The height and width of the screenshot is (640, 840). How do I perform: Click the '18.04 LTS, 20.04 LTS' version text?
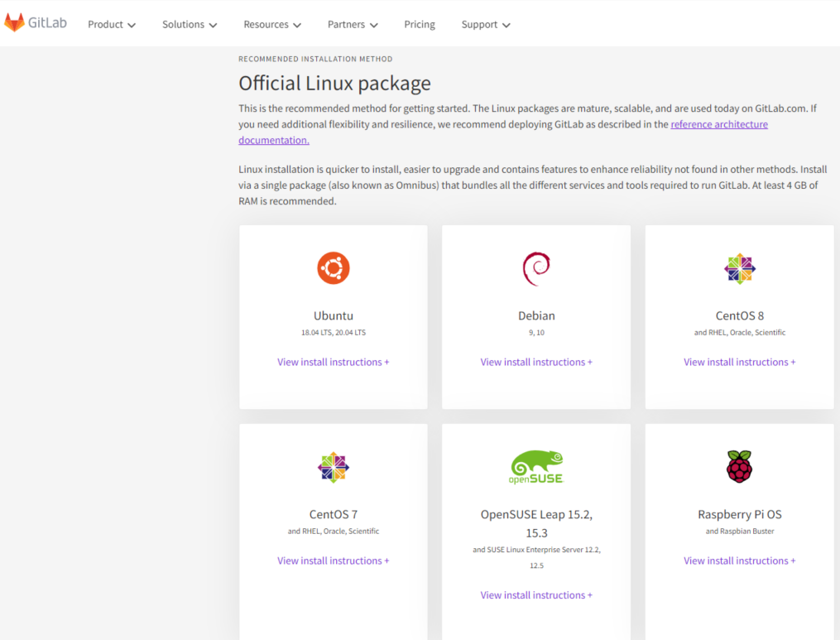(x=334, y=332)
